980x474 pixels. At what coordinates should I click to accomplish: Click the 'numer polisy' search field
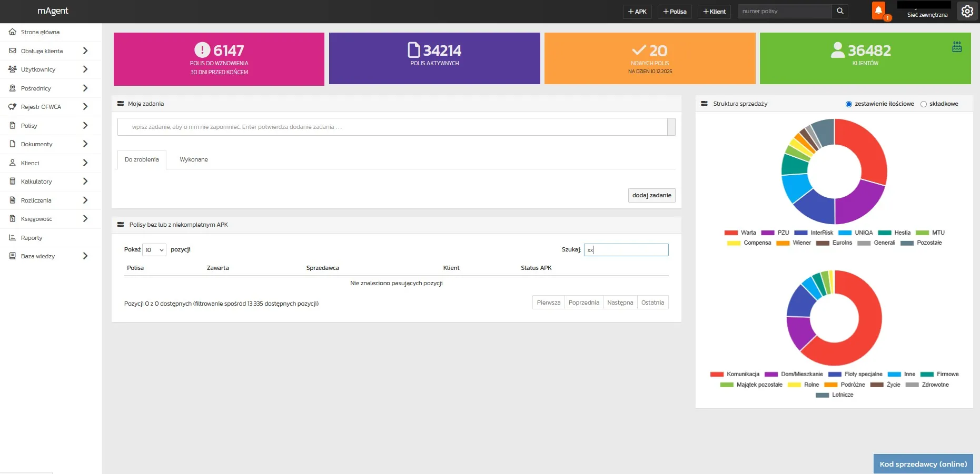click(x=784, y=11)
